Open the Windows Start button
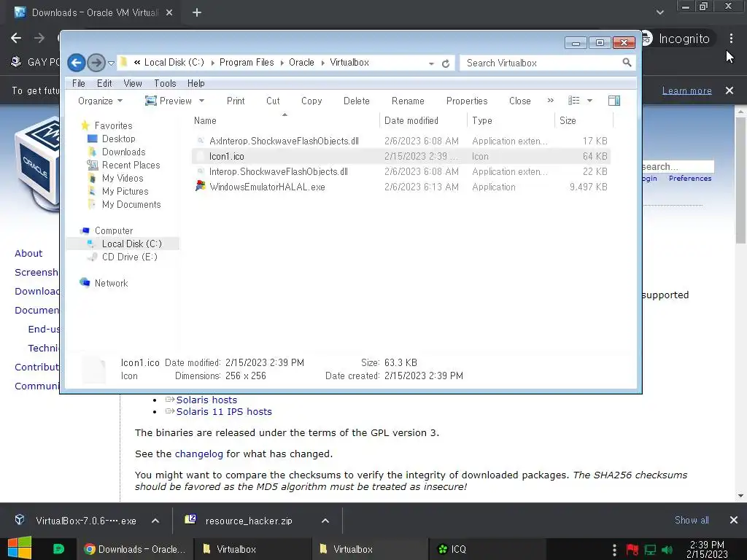The width and height of the screenshot is (747, 560). tap(20, 548)
